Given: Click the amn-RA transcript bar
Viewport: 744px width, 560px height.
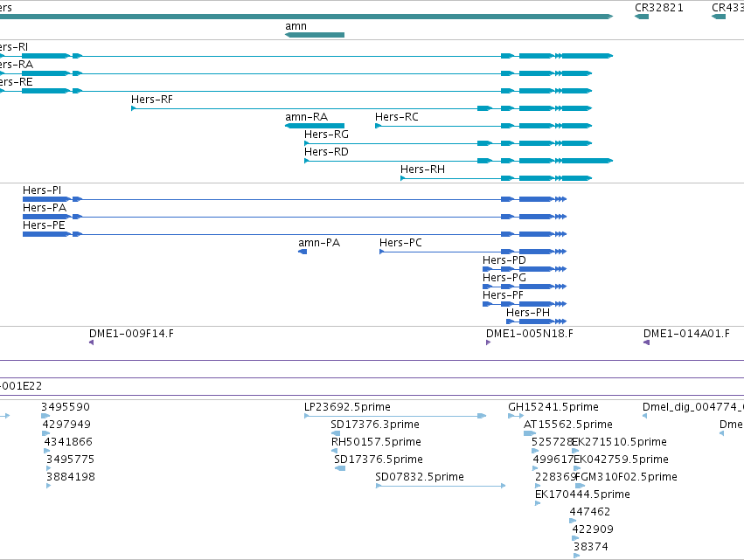Looking at the screenshot, I should (x=315, y=126).
